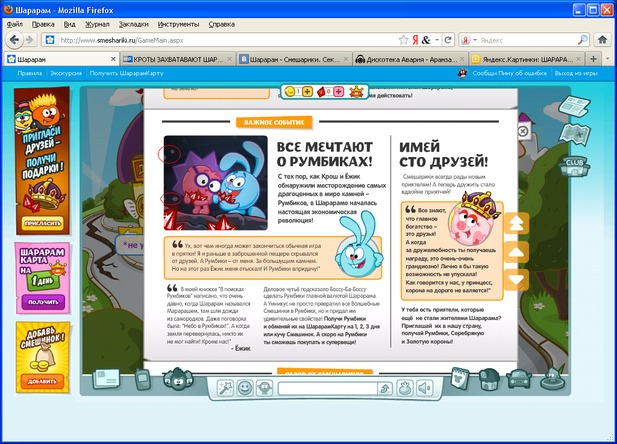This screenshot has height=444, width=617.
Task: Jump to top with double-arrow button
Action: point(516,223)
